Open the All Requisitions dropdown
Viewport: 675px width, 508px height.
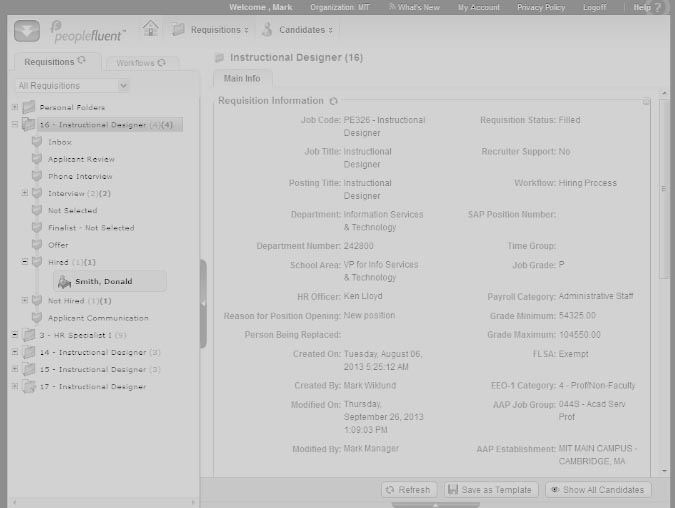coord(72,86)
